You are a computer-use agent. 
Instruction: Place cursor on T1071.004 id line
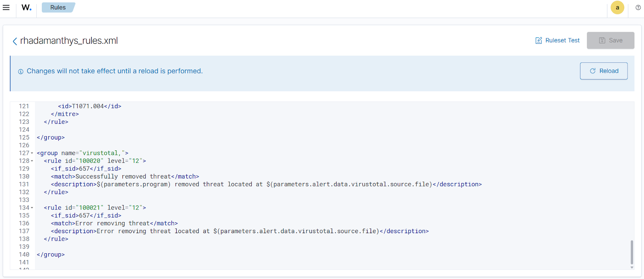click(89, 106)
